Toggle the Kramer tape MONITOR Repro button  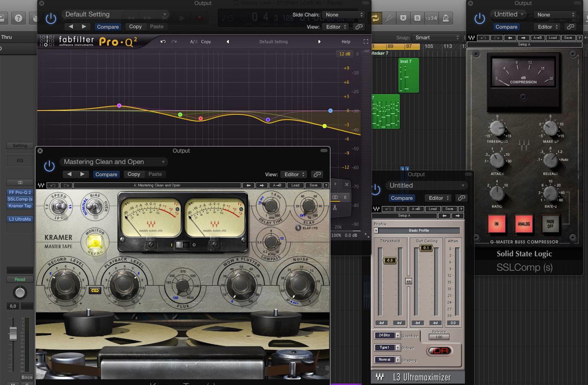point(95,242)
